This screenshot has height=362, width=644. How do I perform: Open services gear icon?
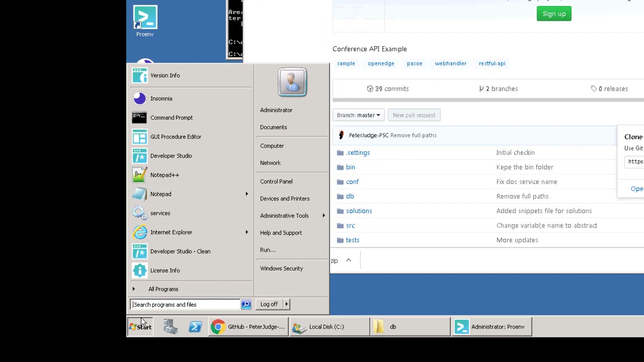(x=139, y=213)
